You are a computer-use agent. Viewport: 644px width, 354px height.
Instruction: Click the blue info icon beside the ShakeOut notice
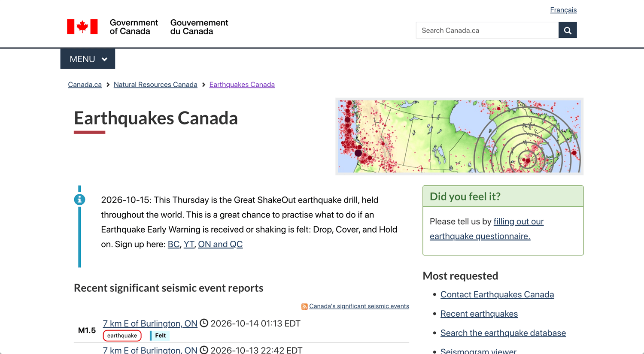coord(79,200)
